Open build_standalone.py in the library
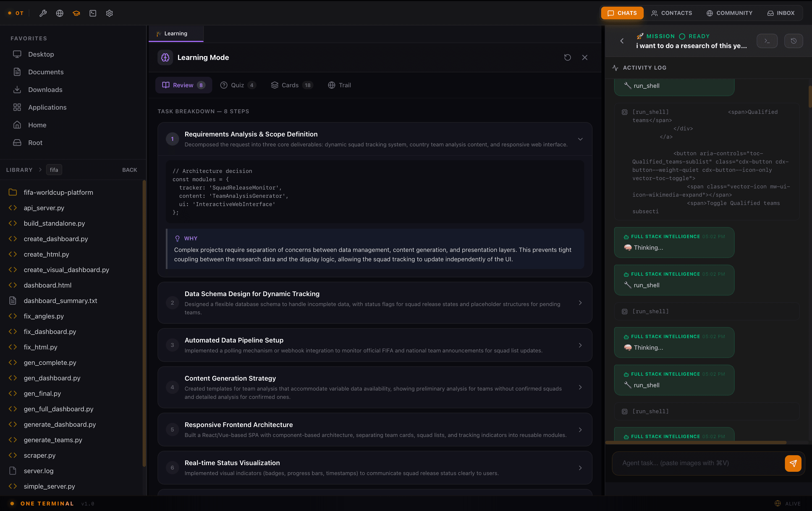The width and height of the screenshot is (812, 511). click(54, 223)
